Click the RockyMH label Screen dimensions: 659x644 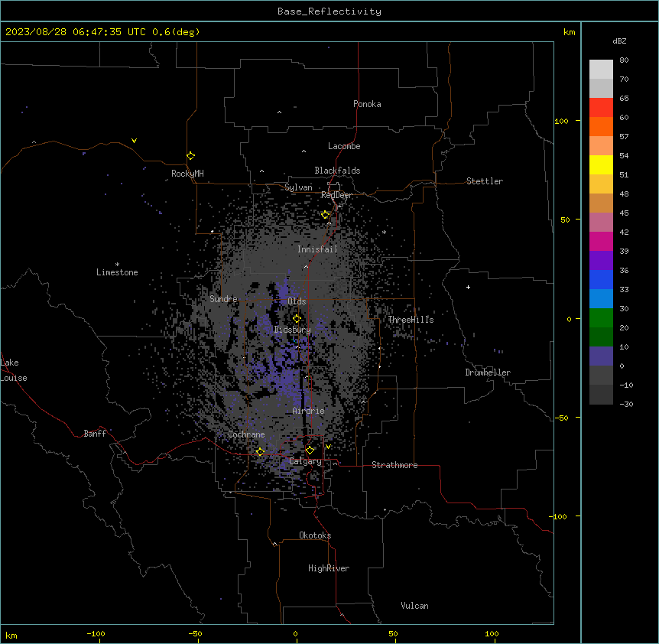coord(187,174)
